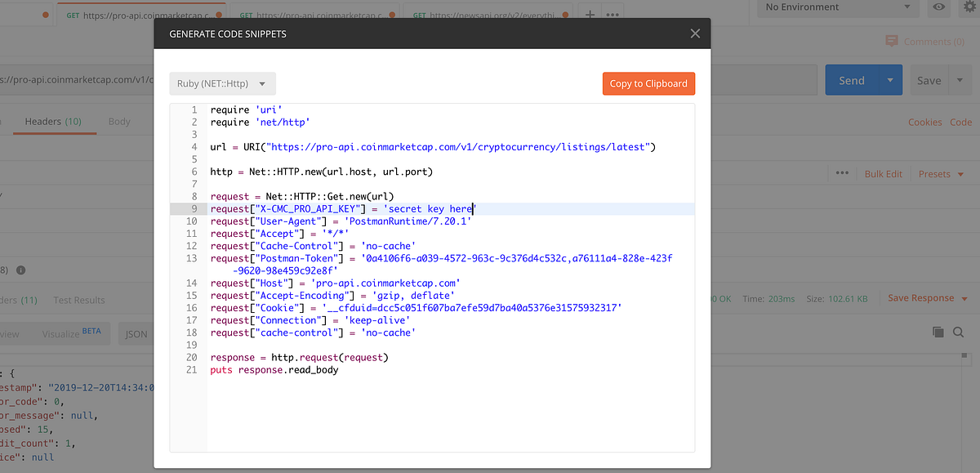Select the Headers (10) tab

54,121
